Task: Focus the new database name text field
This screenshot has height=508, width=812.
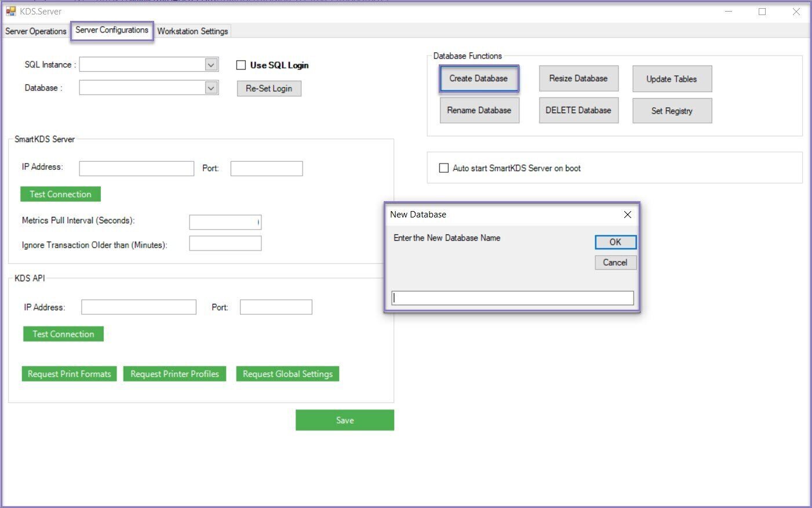Action: click(512, 298)
